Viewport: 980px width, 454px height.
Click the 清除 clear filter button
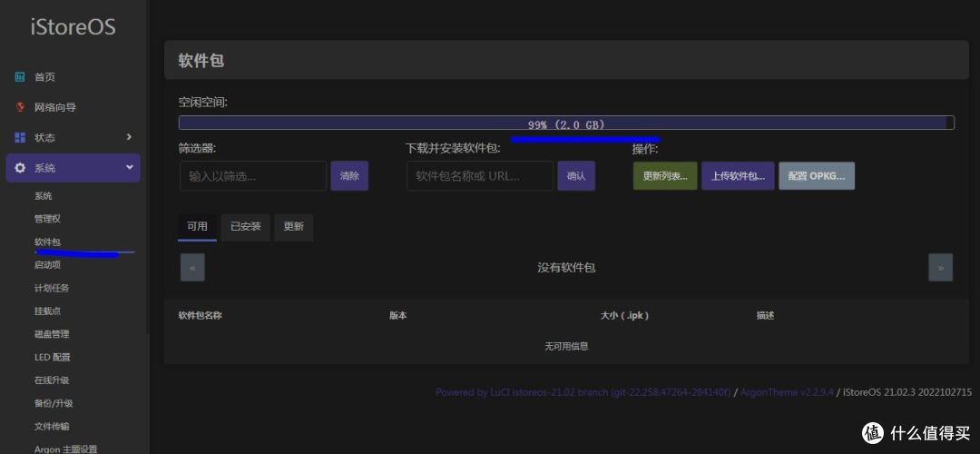(x=349, y=176)
